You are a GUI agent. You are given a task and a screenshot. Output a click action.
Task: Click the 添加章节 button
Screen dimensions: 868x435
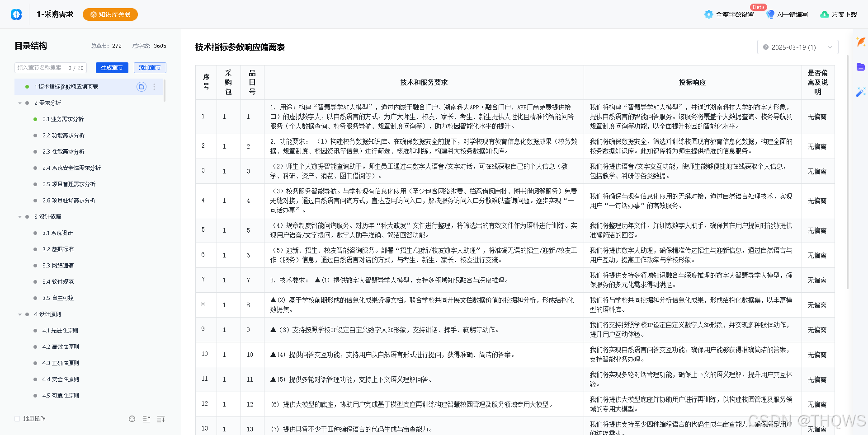coord(150,68)
